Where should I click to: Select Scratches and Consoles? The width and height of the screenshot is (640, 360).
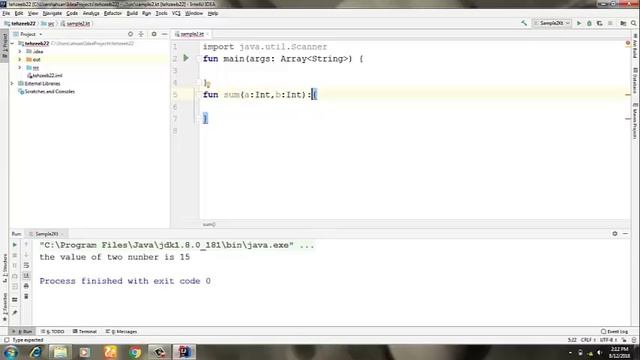click(46, 91)
